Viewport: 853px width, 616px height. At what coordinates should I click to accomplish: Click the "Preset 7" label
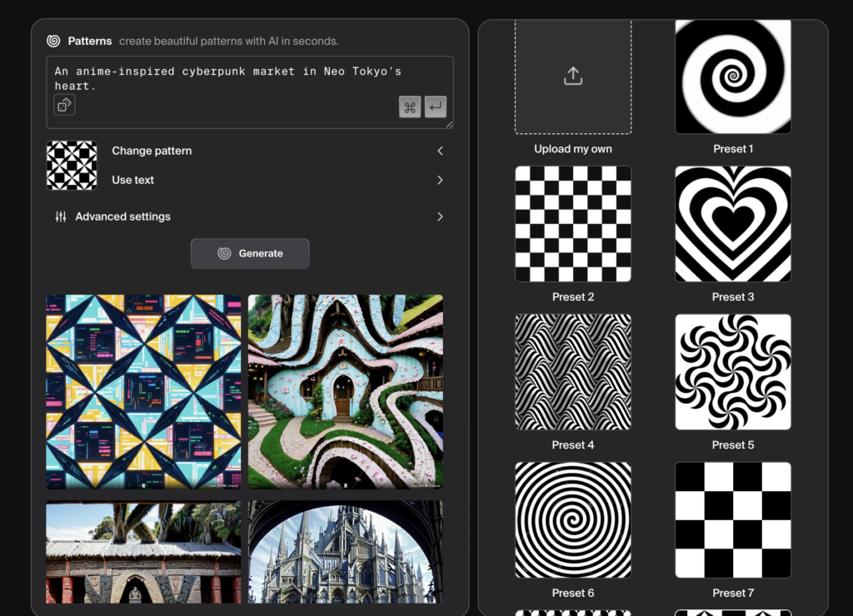(733, 593)
